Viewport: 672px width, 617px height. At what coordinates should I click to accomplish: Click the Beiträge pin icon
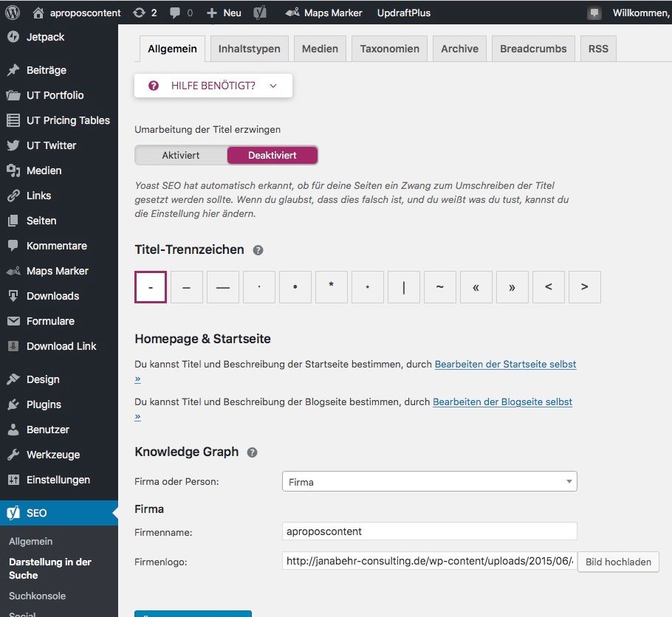(x=13, y=70)
